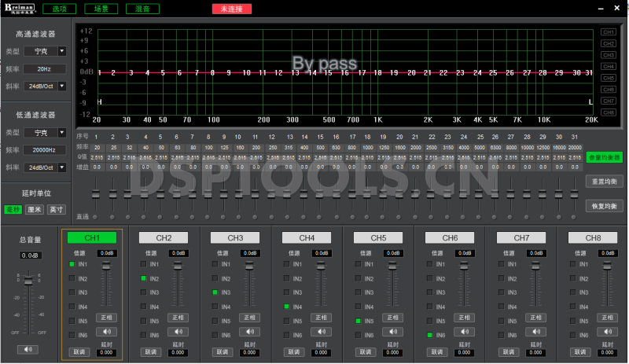Enable IN2 source checkbox for CH1

click(x=72, y=279)
